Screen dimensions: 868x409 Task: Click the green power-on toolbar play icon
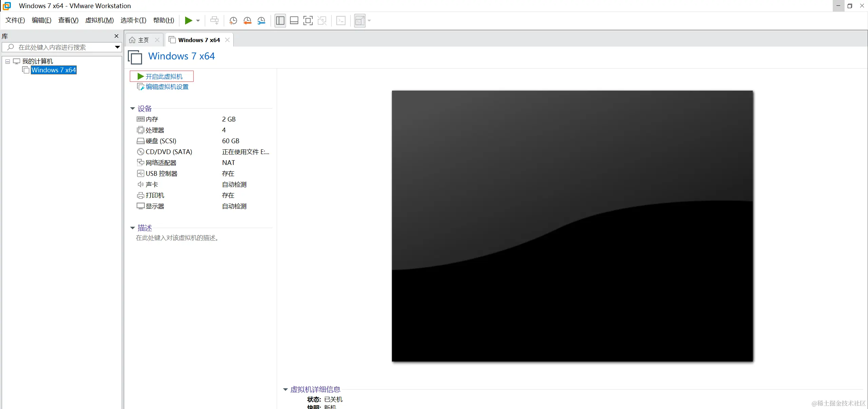point(188,21)
